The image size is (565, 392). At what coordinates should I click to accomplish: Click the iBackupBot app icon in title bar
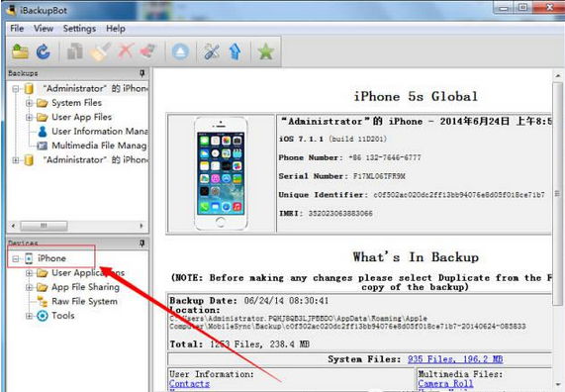click(11, 10)
